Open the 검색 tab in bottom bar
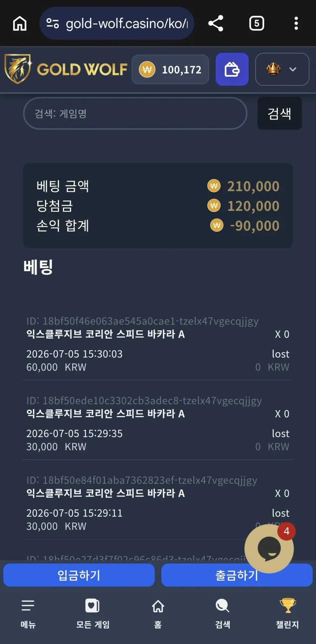Viewport: 316px width, 644px height. [x=223, y=614]
